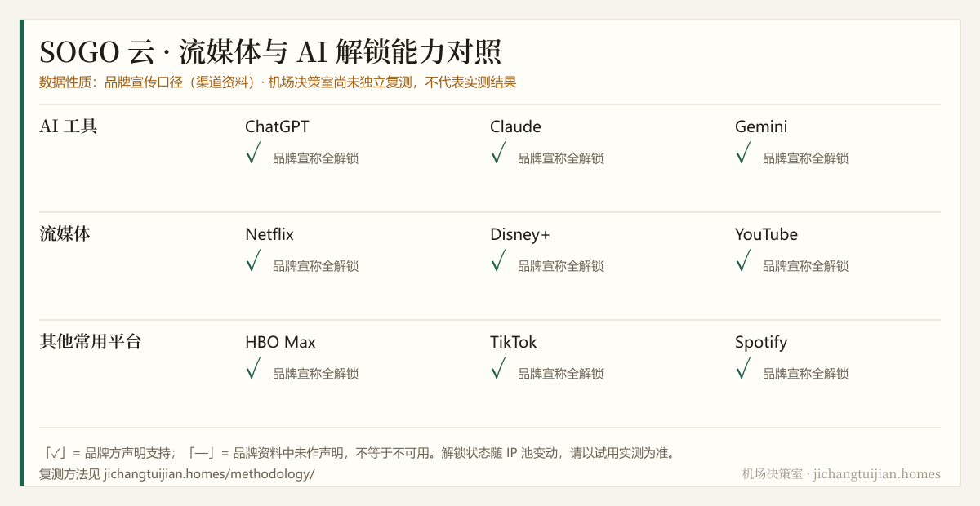Click the checkmark under HBO Max

tap(253, 369)
